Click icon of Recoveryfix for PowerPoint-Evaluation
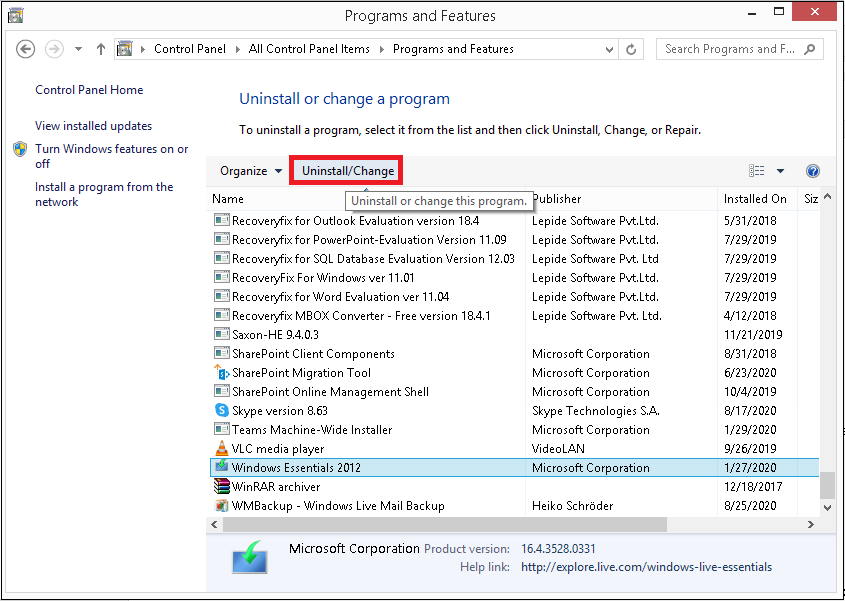The width and height of the screenshot is (845, 601). [221, 239]
